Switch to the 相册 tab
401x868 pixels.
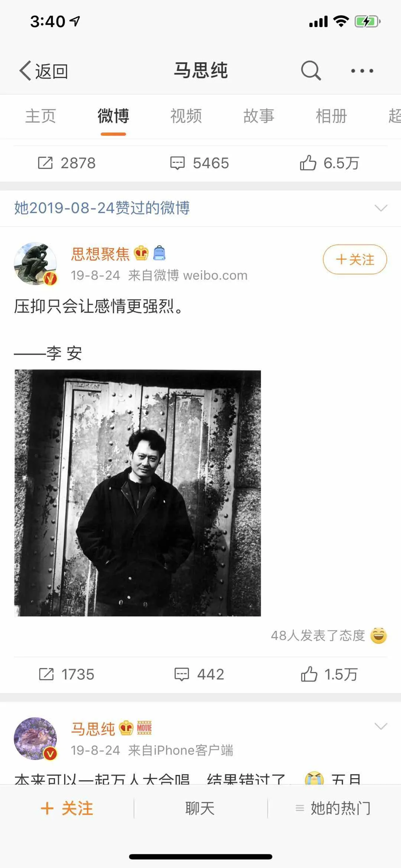click(331, 116)
